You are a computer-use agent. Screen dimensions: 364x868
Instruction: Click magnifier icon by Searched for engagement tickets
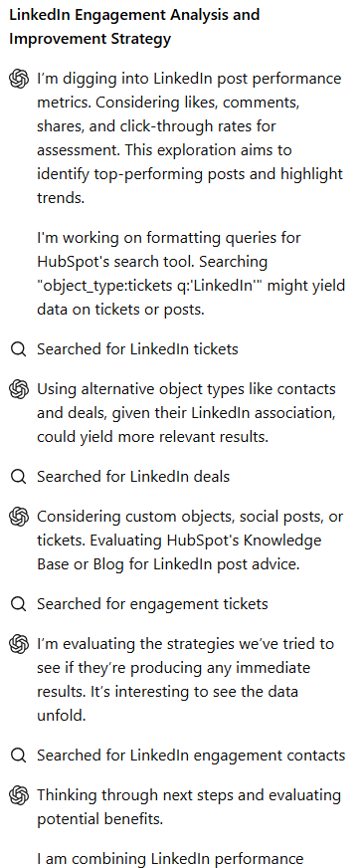[19, 604]
